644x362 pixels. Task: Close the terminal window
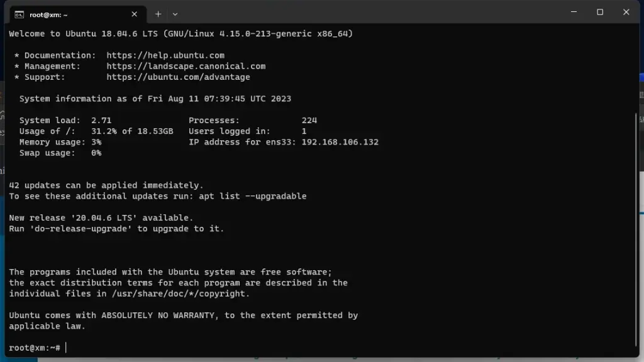(x=626, y=12)
